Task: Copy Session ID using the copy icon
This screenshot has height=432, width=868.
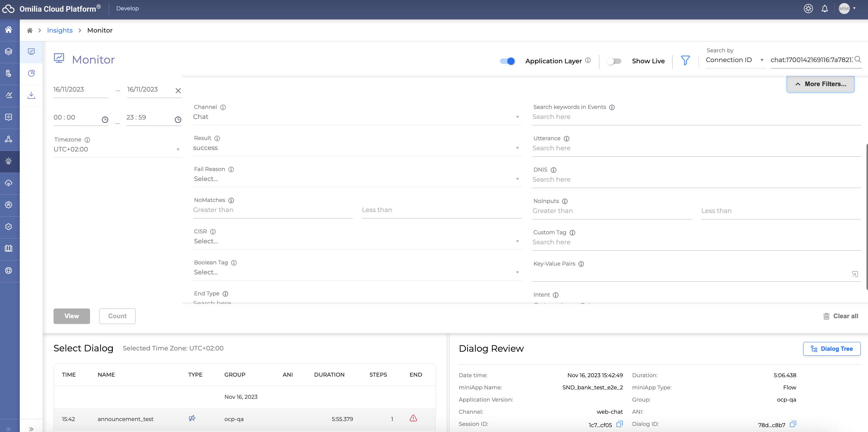Action: pyautogui.click(x=619, y=424)
